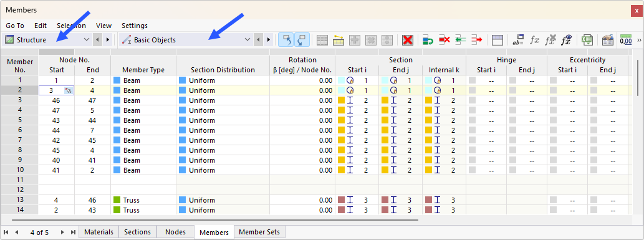The height and width of the screenshot is (240, 644).
Task: Click the vertical scrollbar on the right
Action: point(637,78)
